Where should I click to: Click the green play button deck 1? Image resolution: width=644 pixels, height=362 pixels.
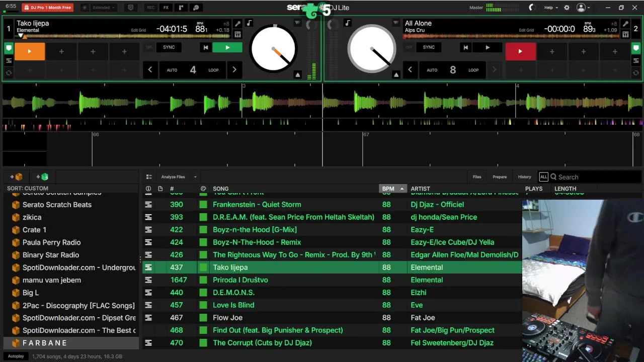227,47
